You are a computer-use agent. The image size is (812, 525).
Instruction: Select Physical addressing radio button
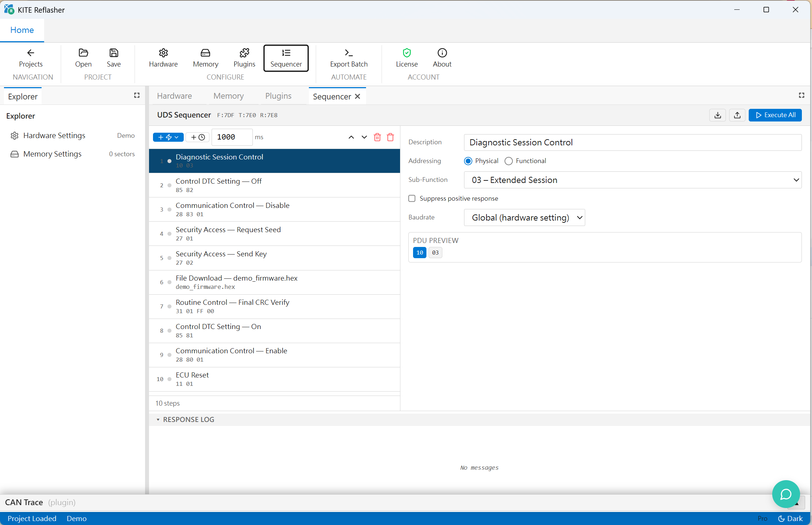(x=468, y=161)
